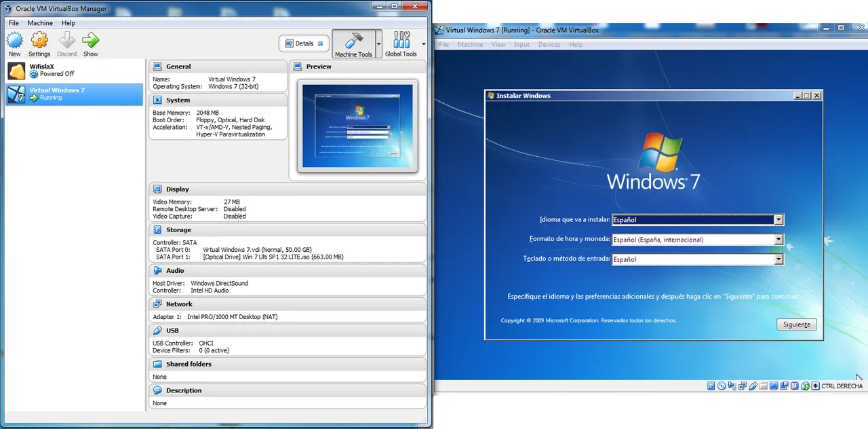Viewport: 868px width, 429px height.
Task: Open Settings with the orange gear icon
Action: click(x=39, y=40)
